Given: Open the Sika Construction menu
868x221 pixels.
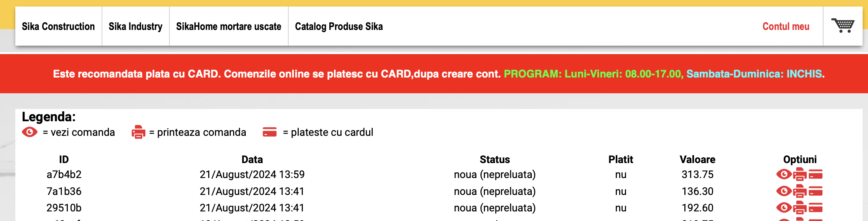Looking at the screenshot, I should click(x=58, y=26).
